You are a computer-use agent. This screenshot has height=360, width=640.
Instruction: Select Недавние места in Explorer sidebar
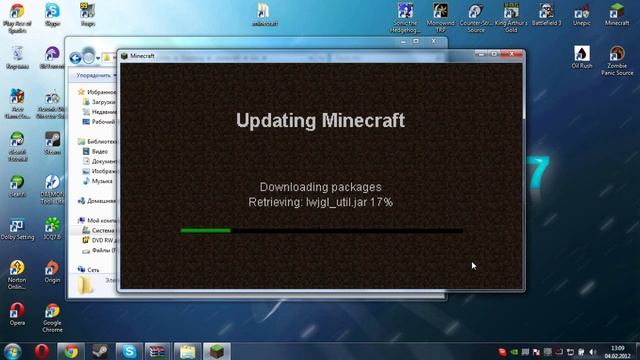[x=99, y=112]
